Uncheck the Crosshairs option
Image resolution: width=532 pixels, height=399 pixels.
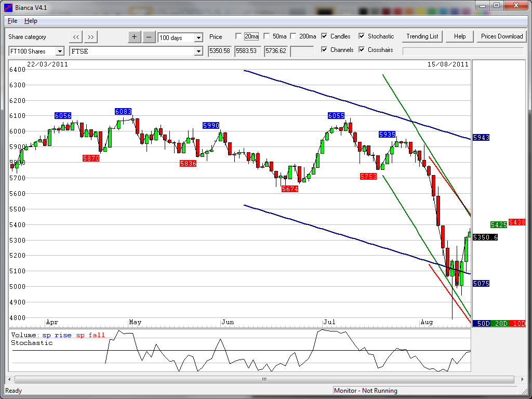coord(362,50)
